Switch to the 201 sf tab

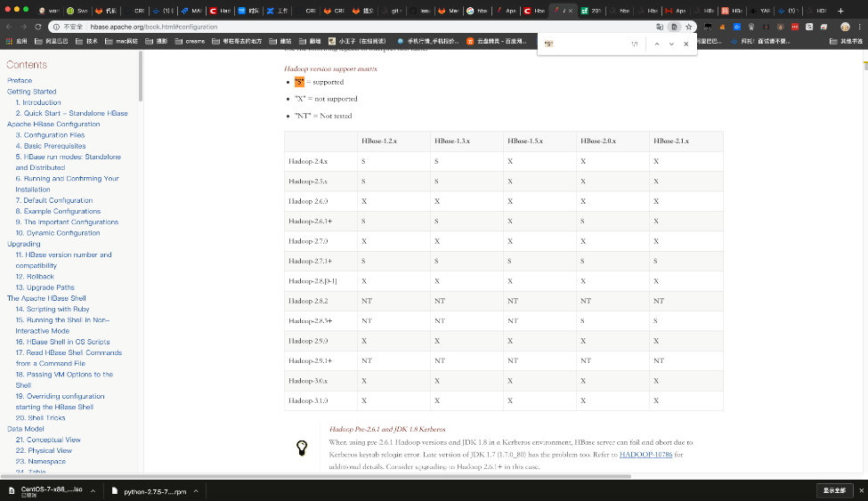pos(590,11)
